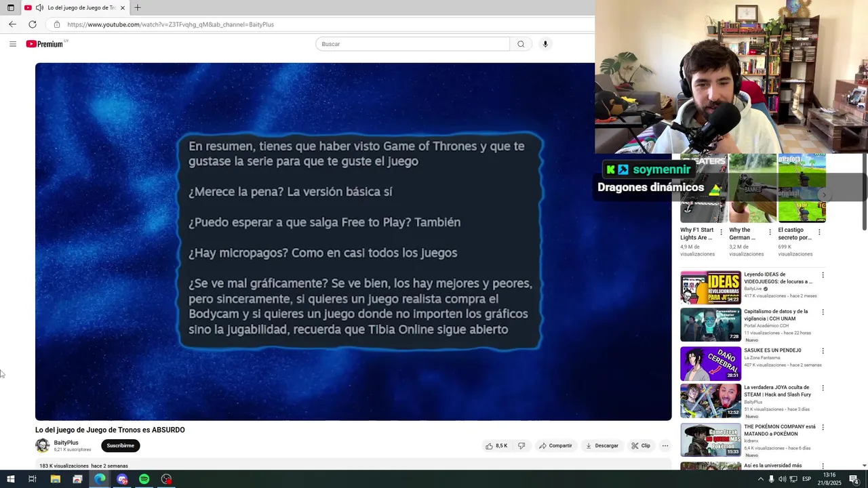Go back with the browser back arrow

[12, 24]
